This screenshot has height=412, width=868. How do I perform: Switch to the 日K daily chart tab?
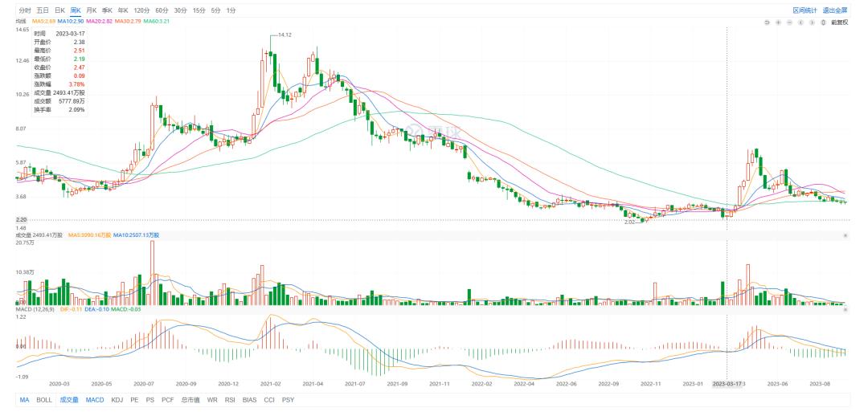(59, 10)
